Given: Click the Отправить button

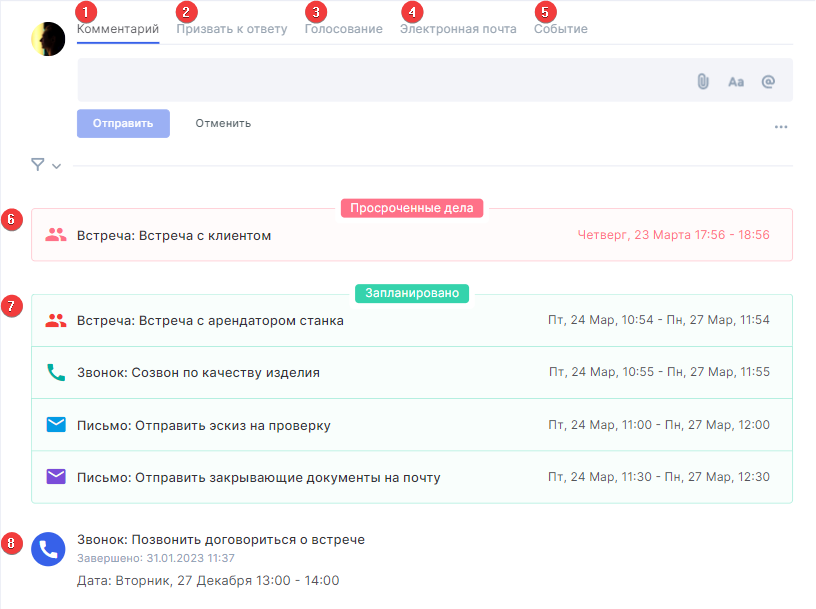Looking at the screenshot, I should click(123, 123).
